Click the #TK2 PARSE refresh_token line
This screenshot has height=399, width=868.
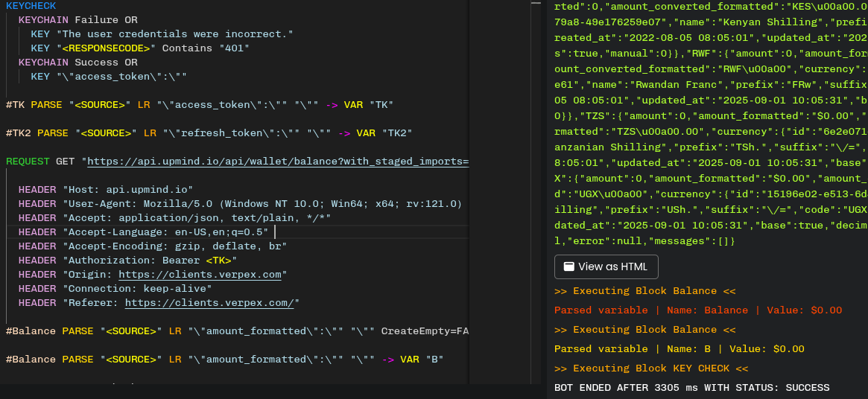pos(209,133)
